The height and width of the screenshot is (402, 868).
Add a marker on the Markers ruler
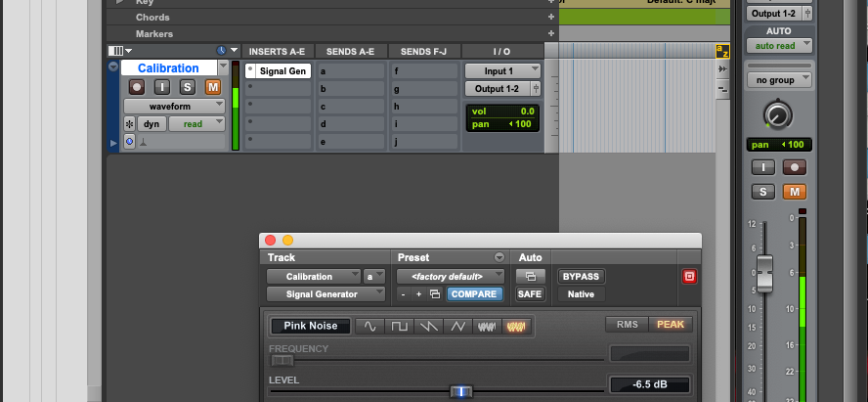(x=550, y=34)
